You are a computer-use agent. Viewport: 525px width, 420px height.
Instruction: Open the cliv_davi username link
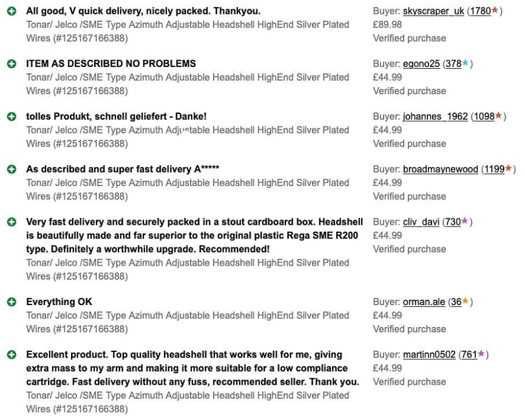(x=421, y=222)
